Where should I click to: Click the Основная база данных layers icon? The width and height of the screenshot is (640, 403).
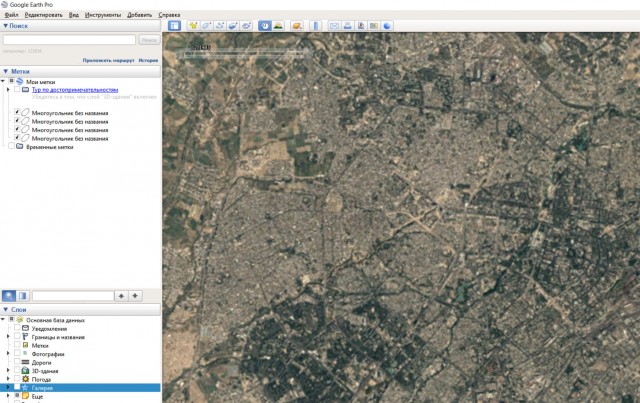[x=20, y=320]
